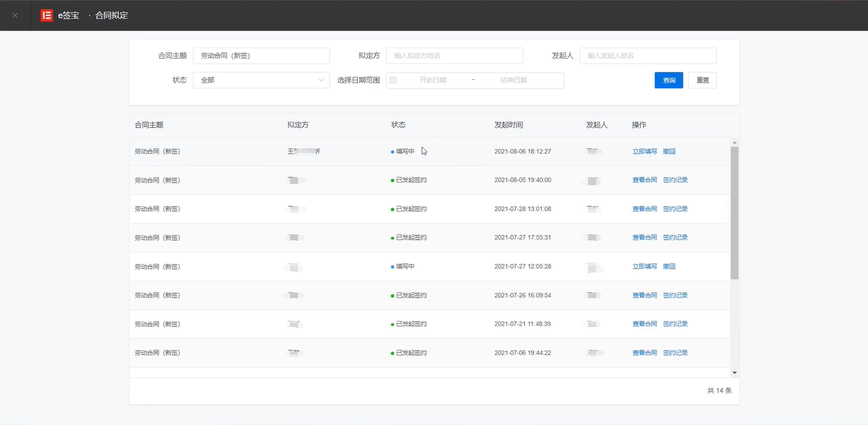Click the 状态 column header
868x425 pixels.
(x=399, y=125)
